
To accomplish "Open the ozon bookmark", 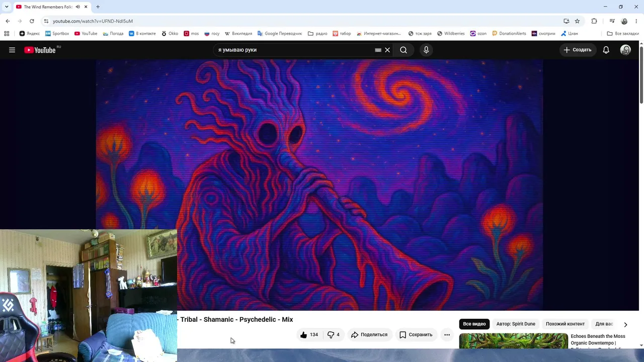I will [x=478, y=34].
